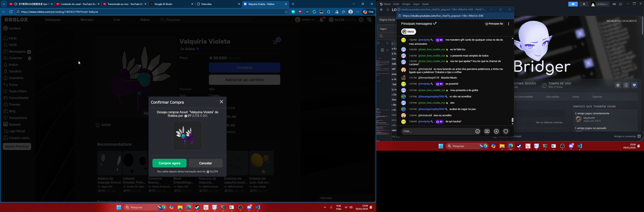Image resolution: width=644 pixels, height=212 pixels.
Task: Click the plus circle icon in chat
Action: [496, 131]
